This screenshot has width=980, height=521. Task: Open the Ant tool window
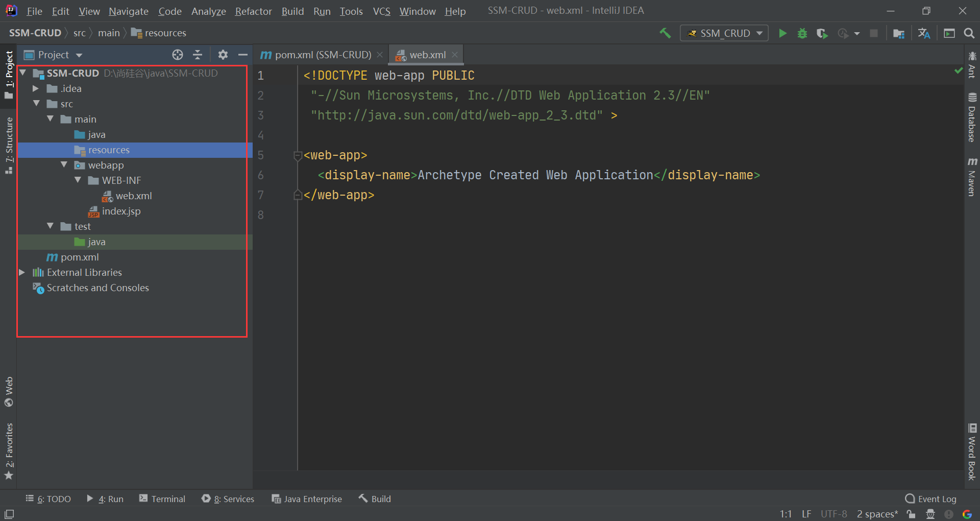pos(972,64)
